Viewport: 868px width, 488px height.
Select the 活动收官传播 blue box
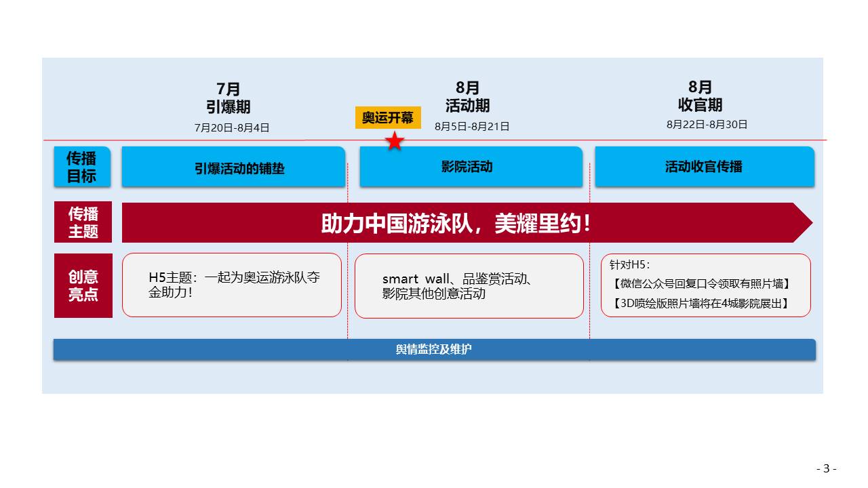[705, 167]
